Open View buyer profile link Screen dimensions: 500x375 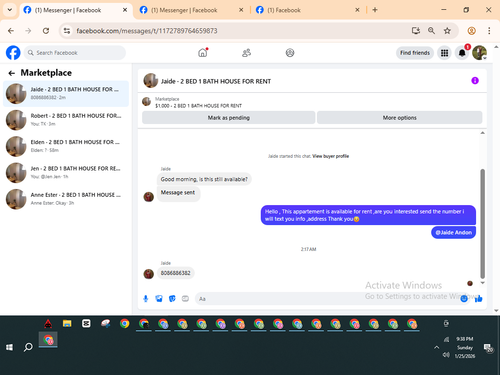point(330,156)
